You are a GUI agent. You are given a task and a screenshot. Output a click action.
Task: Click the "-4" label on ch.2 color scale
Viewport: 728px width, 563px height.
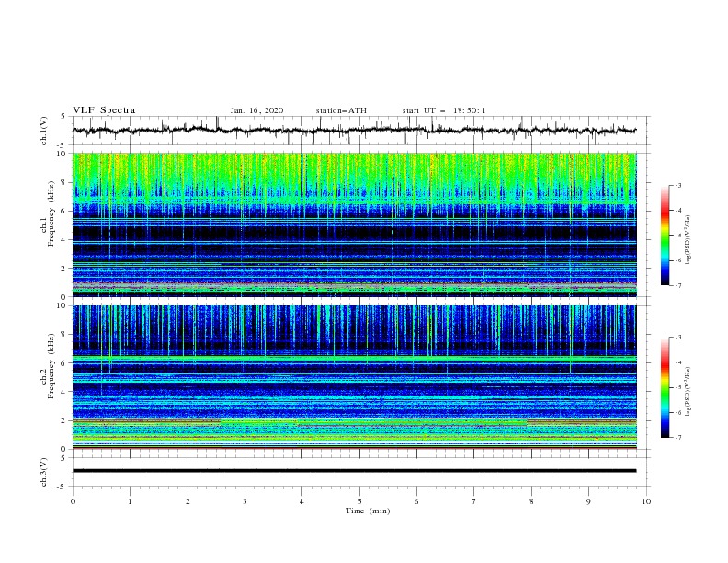point(677,362)
